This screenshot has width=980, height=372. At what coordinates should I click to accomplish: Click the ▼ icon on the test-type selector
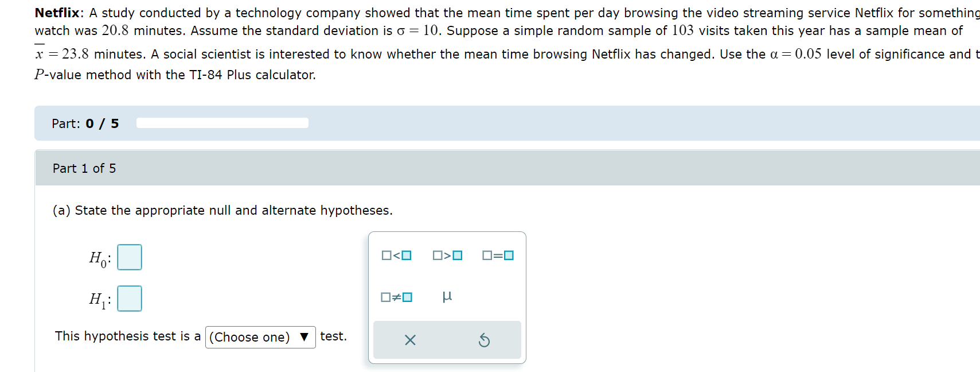point(305,337)
